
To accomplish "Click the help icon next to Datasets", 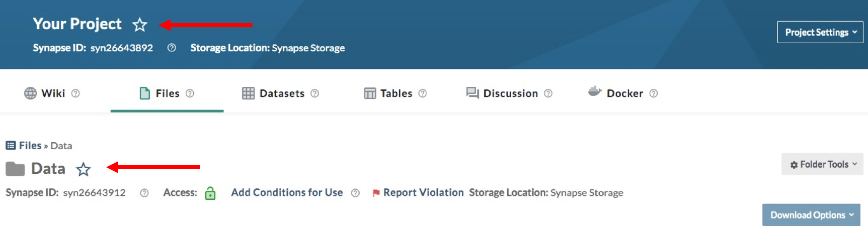I will pos(315,93).
